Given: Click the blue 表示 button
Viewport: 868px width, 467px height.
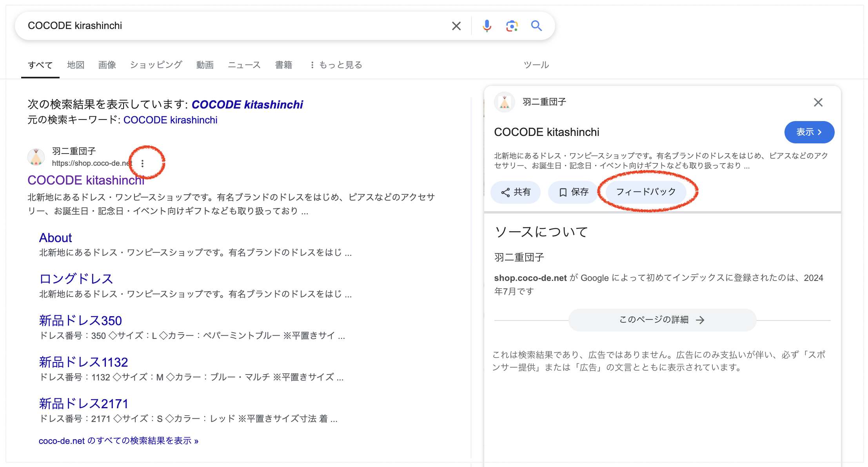Looking at the screenshot, I should (809, 132).
